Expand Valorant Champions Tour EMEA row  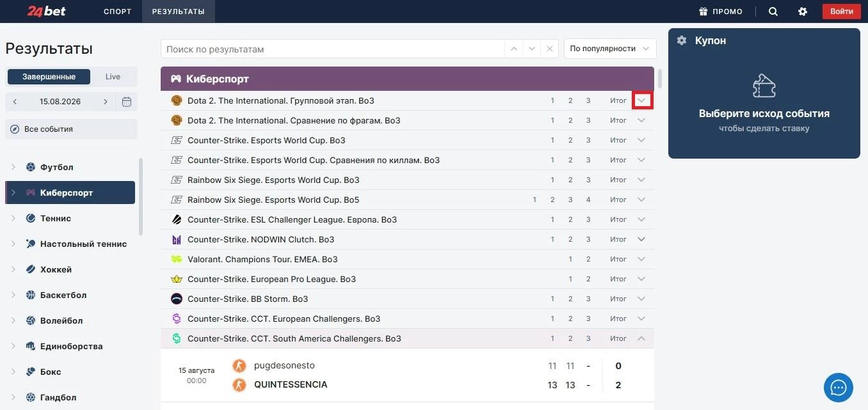point(641,259)
